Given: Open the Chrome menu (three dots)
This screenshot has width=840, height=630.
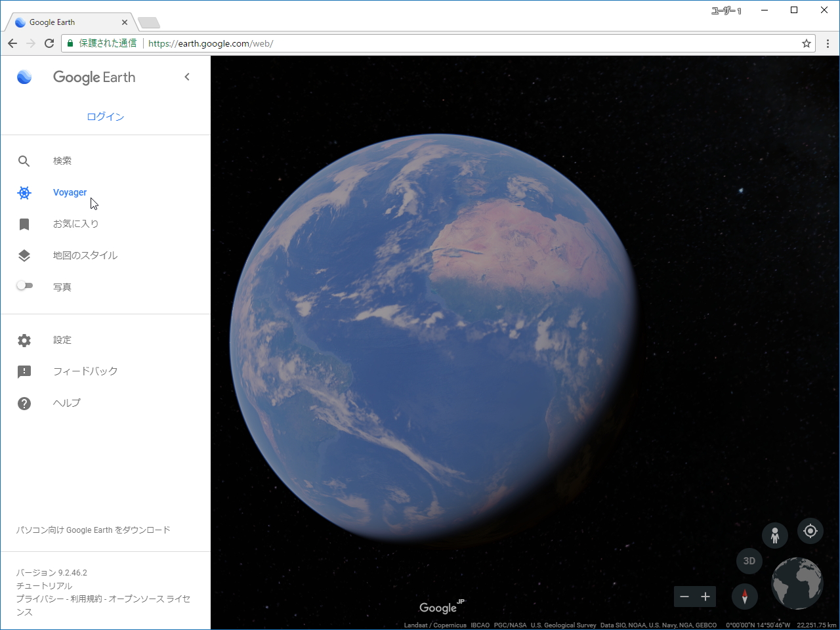Looking at the screenshot, I should point(828,43).
